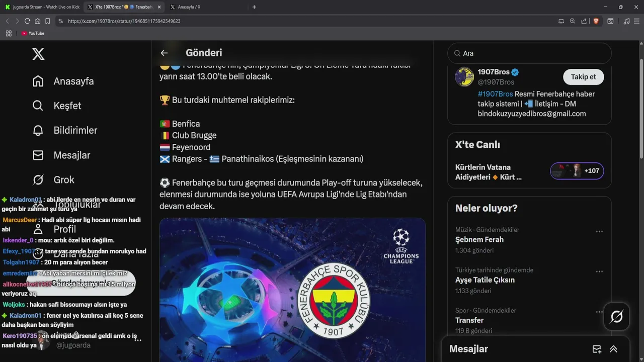Open Mesajlar from the left sidebar
This screenshot has height=362, width=644.
(61, 155)
